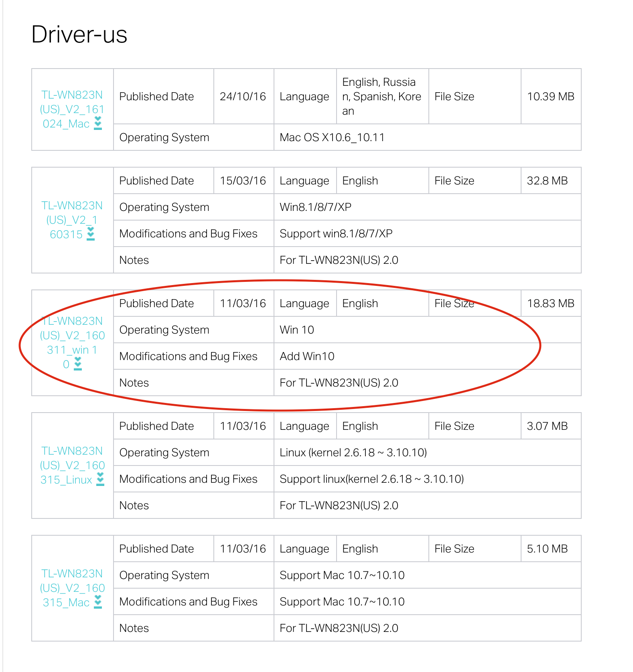633x672 pixels.
Task: Select text Win8.1/8/7/XP operating system
Action: tap(315, 207)
